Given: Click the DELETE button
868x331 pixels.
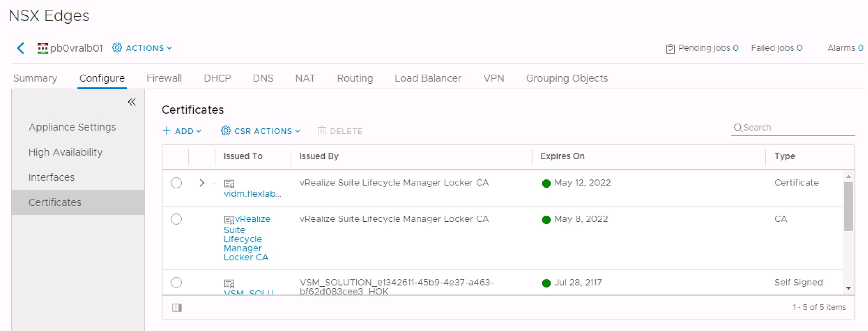Looking at the screenshot, I should coord(340,131).
